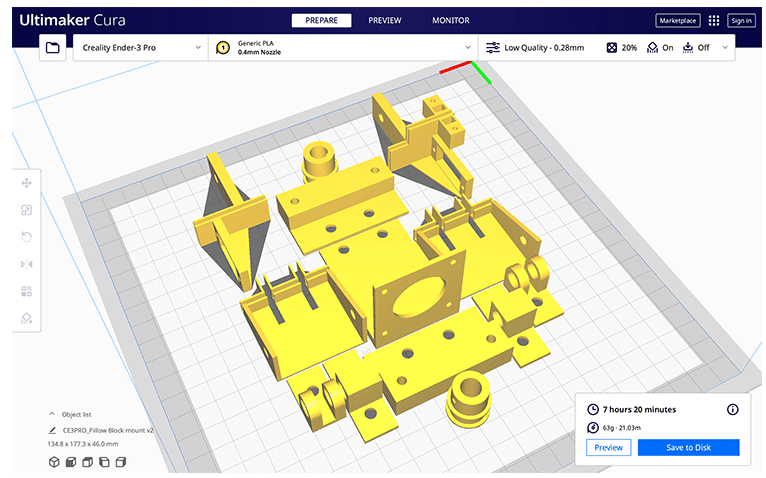Click the Preview button
Screen dimensions: 766x478
[608, 448]
